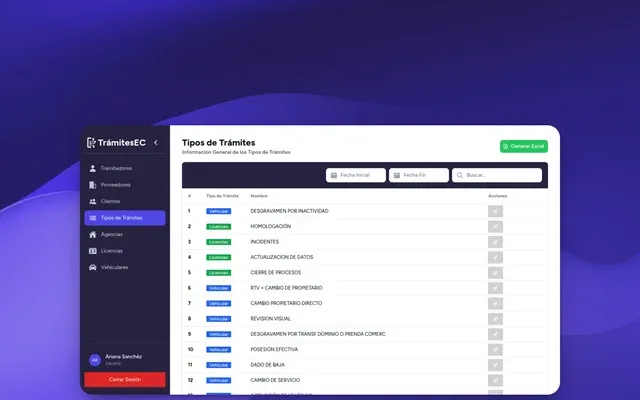Image resolution: width=640 pixels, height=400 pixels.
Task: Click the Fecha Fin date field
Action: [418, 175]
